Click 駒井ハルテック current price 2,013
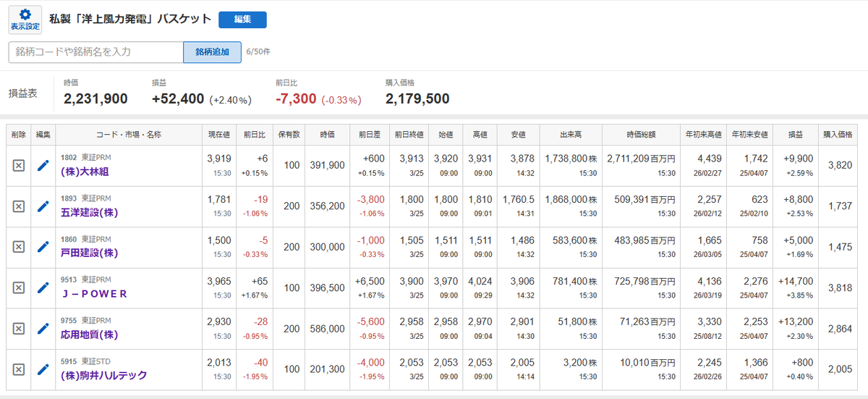The height and width of the screenshot is (399, 868). pyautogui.click(x=218, y=362)
